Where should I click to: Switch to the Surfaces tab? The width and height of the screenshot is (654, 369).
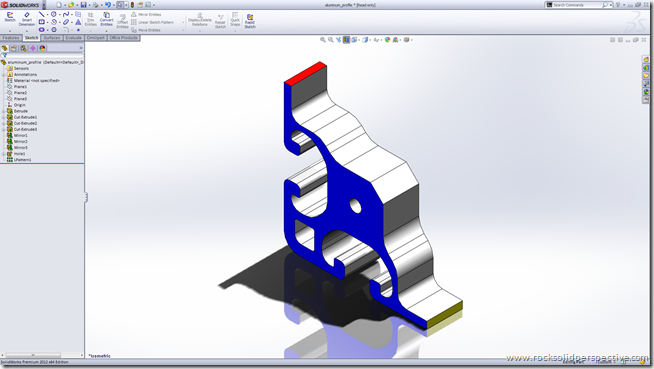coord(52,38)
